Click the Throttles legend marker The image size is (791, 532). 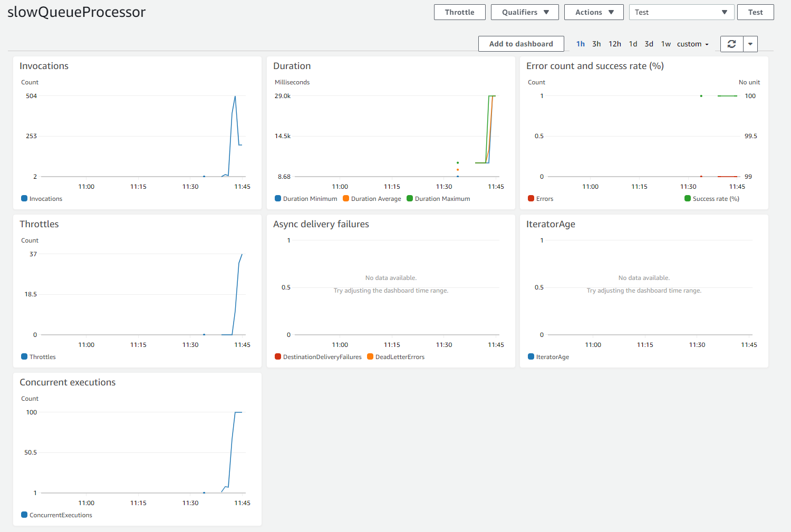[x=23, y=357]
